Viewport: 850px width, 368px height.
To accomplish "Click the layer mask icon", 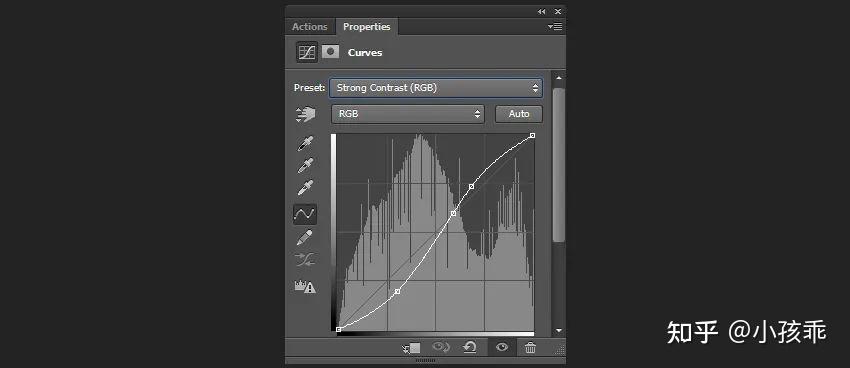I will pyautogui.click(x=330, y=52).
